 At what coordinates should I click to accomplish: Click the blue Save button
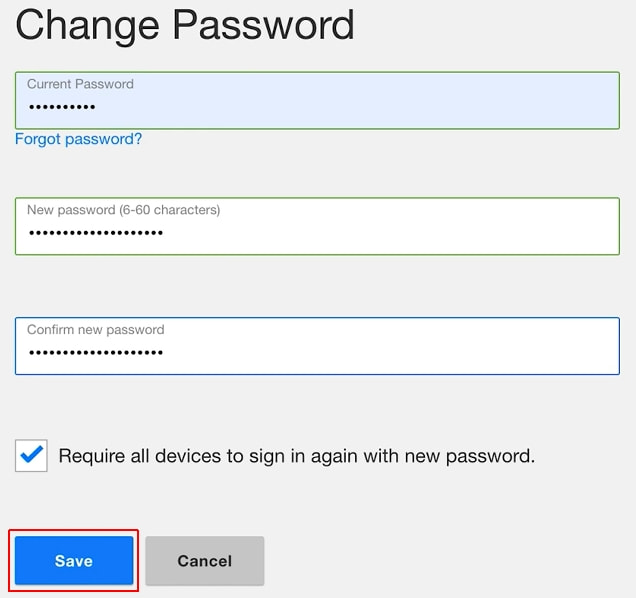(x=74, y=561)
